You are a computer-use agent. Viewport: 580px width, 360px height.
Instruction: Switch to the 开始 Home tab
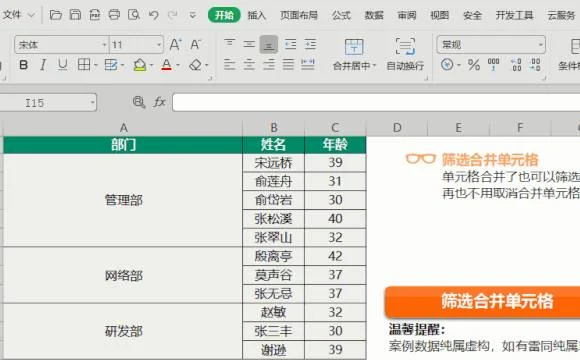click(x=224, y=15)
